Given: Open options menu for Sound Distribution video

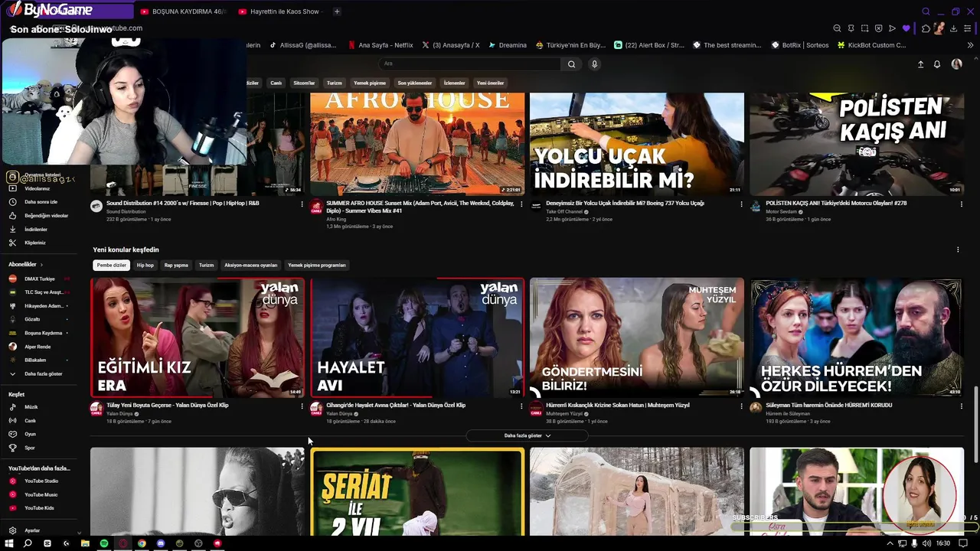Looking at the screenshot, I should 302,204.
